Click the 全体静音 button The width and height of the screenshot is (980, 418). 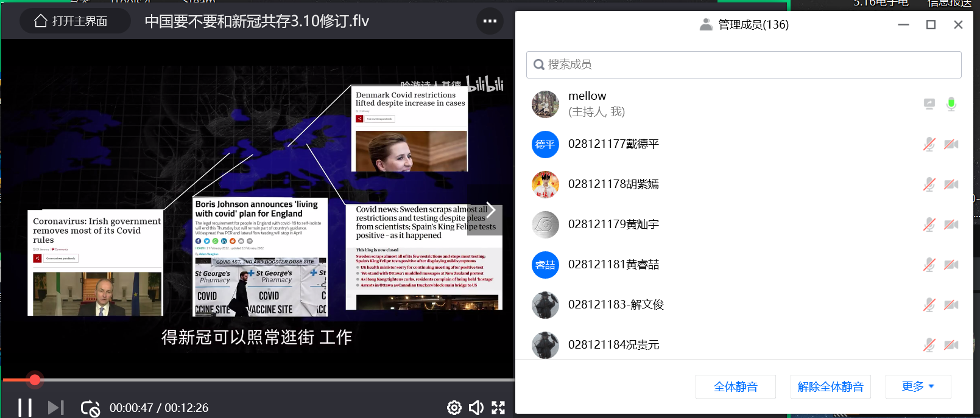click(x=735, y=386)
